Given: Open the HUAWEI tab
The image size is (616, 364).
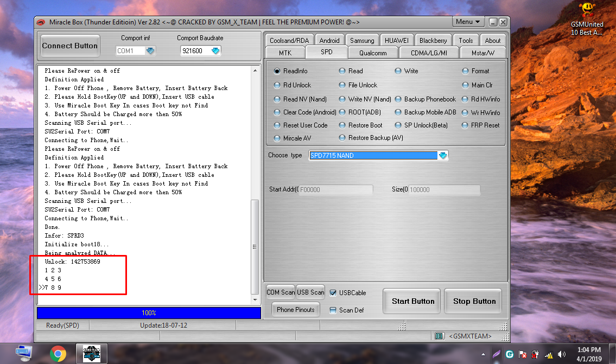Looking at the screenshot, I should click(396, 41).
